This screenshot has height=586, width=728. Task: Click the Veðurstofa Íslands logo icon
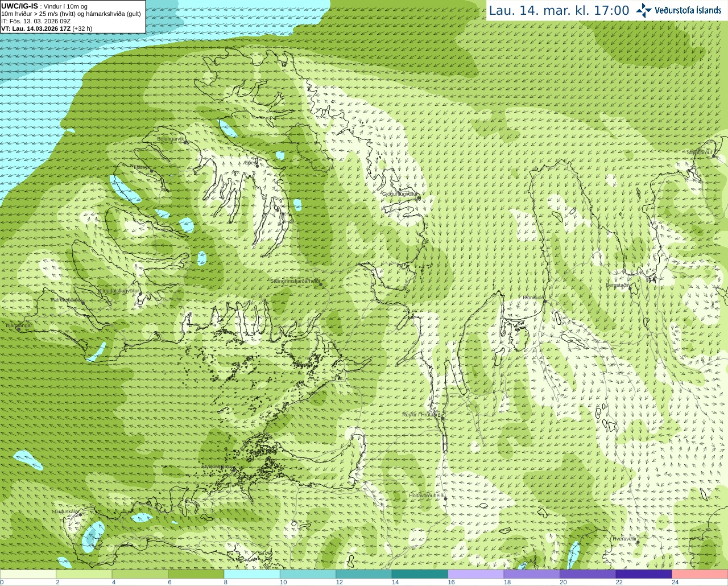tap(644, 10)
